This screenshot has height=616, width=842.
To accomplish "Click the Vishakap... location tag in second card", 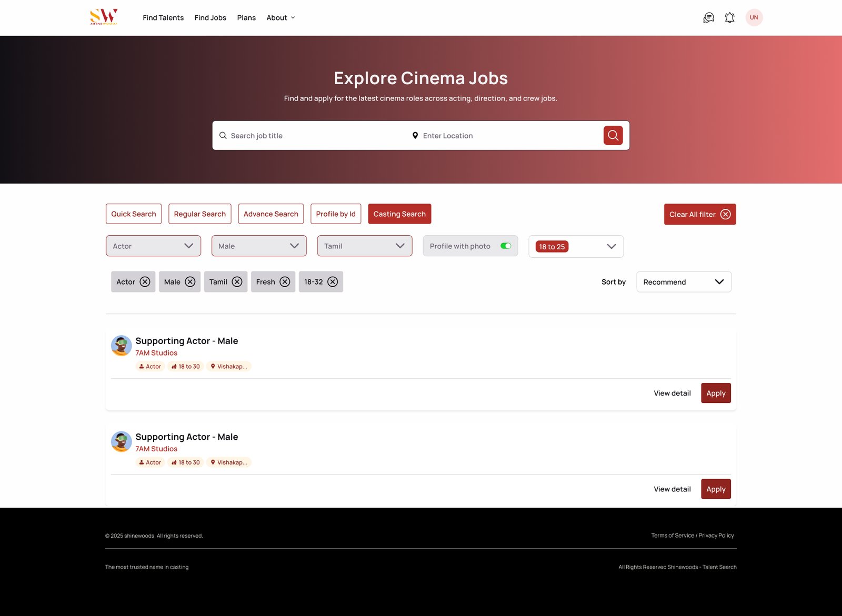I will coord(229,462).
